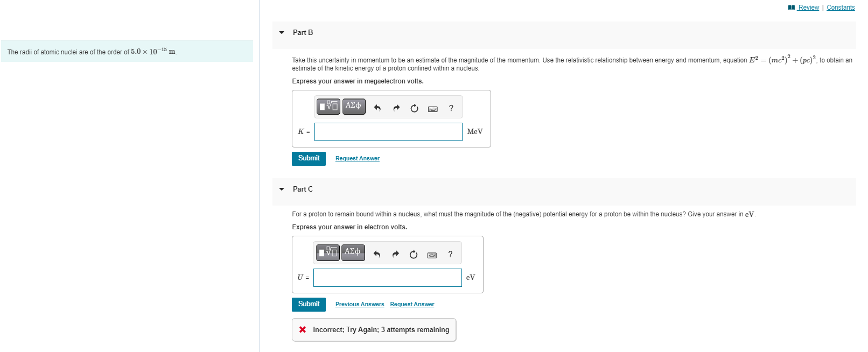Show on-screen keyboard in Part B toolbar
The image size is (868, 352).
[432, 108]
